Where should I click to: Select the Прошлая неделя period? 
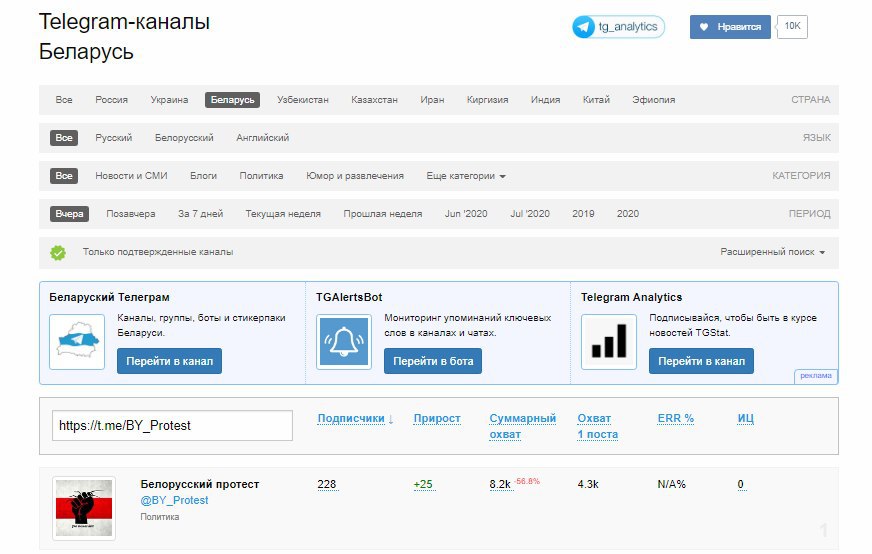coord(383,214)
